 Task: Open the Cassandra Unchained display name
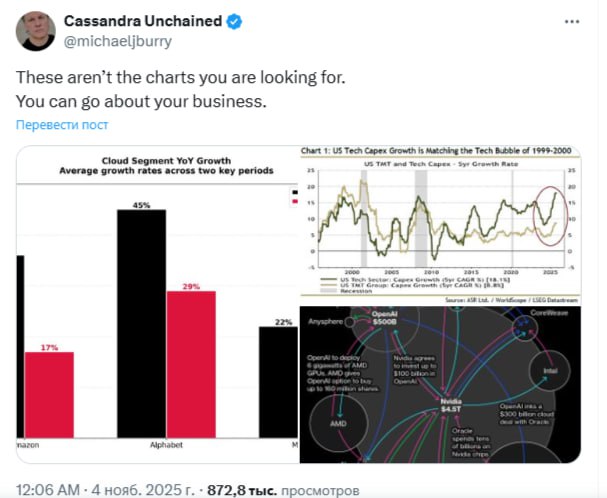[x=127, y=20]
